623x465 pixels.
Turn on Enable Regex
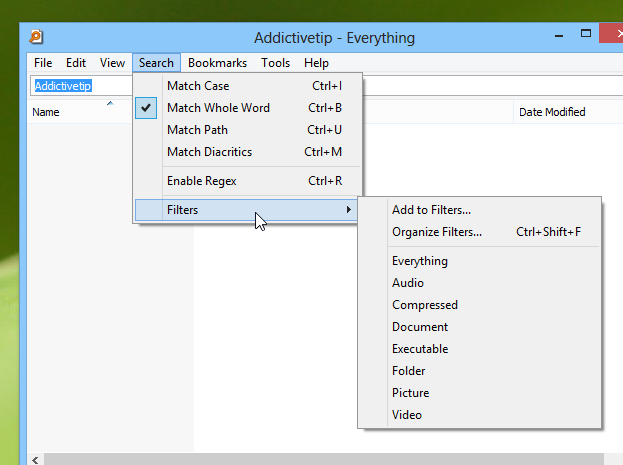(248, 181)
